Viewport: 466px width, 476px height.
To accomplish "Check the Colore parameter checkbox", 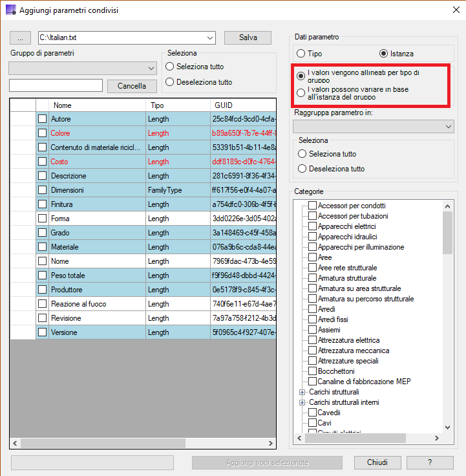I will [43, 133].
